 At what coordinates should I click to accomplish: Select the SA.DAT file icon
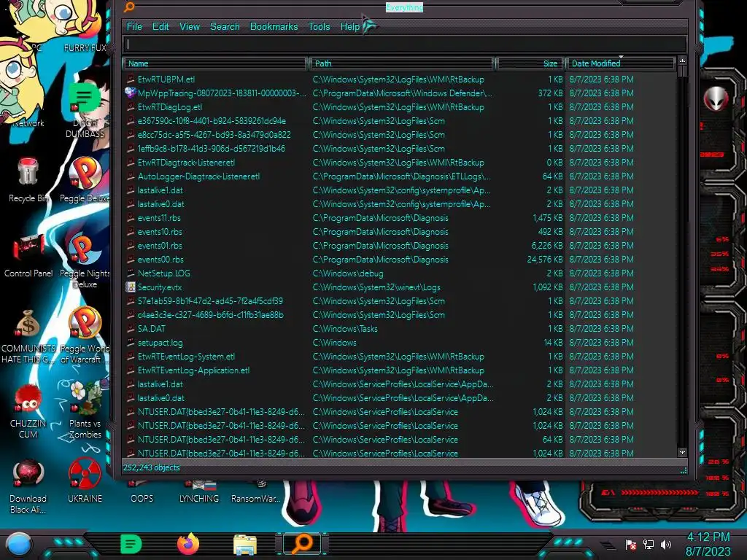(131, 329)
